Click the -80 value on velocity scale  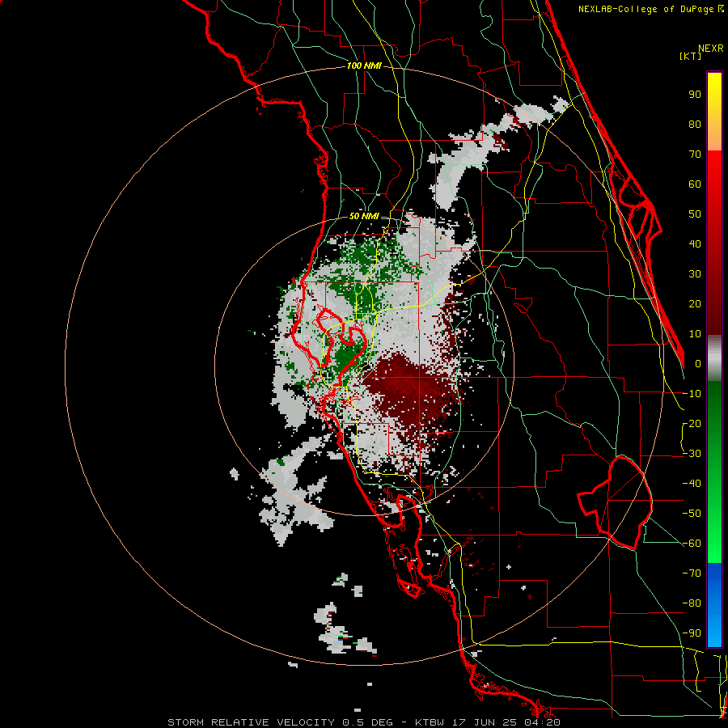[x=692, y=603]
